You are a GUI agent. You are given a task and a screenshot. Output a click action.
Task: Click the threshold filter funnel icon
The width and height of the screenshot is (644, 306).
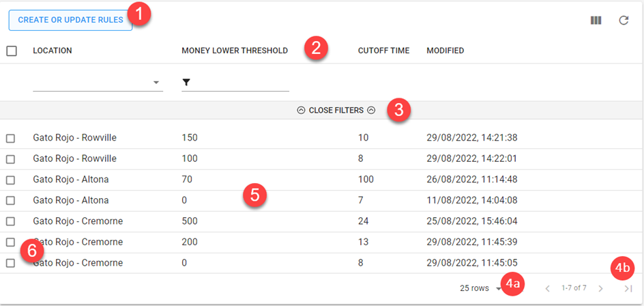186,83
